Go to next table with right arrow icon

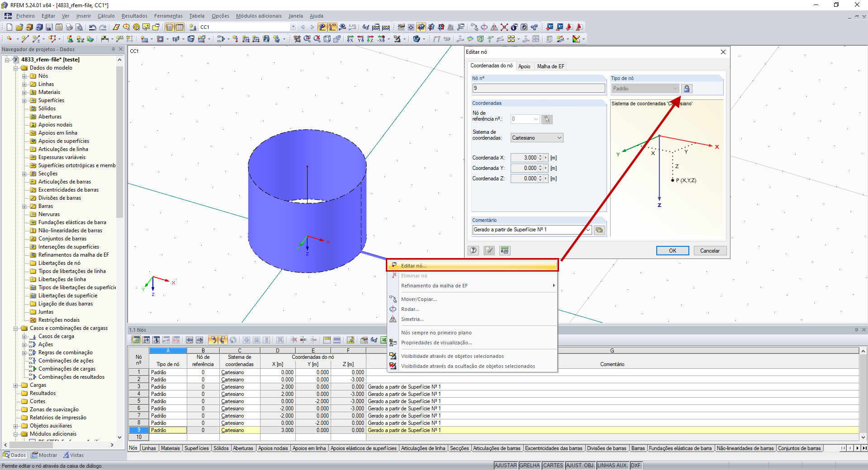click(x=199, y=340)
